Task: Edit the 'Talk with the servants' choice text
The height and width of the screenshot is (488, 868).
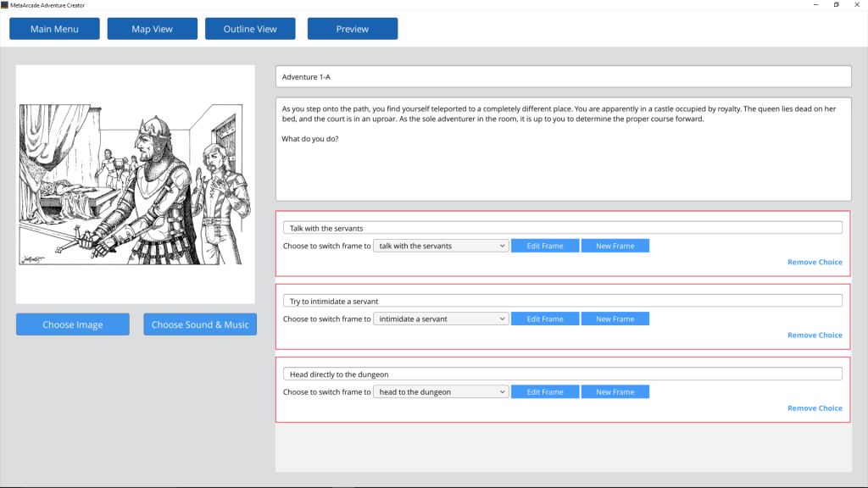Action: 562,228
